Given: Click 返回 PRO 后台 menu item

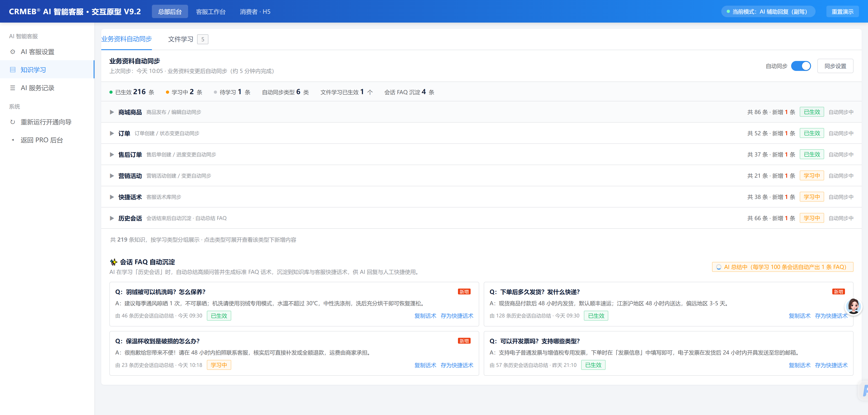Looking at the screenshot, I should 47,140.
